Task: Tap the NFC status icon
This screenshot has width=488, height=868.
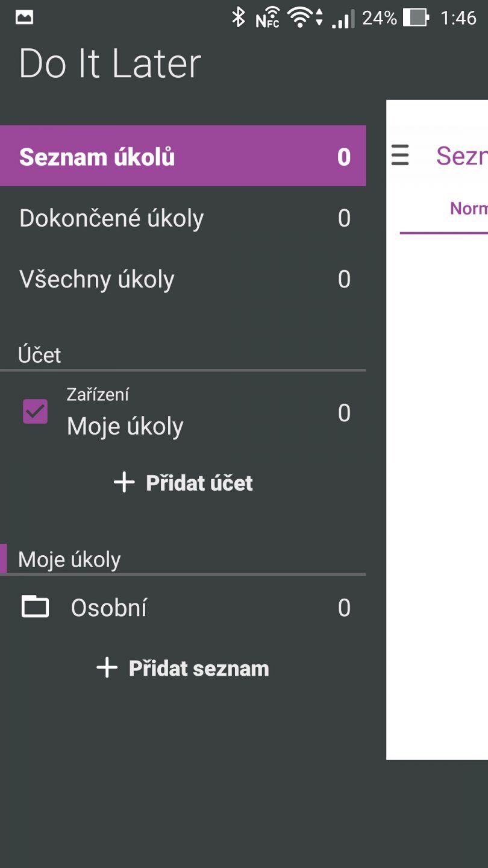Action: 267,19
